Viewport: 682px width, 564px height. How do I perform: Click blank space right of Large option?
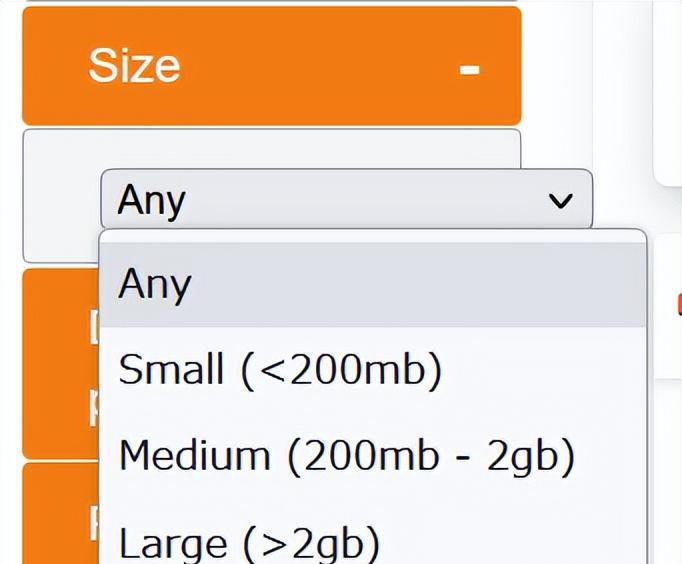click(520, 543)
